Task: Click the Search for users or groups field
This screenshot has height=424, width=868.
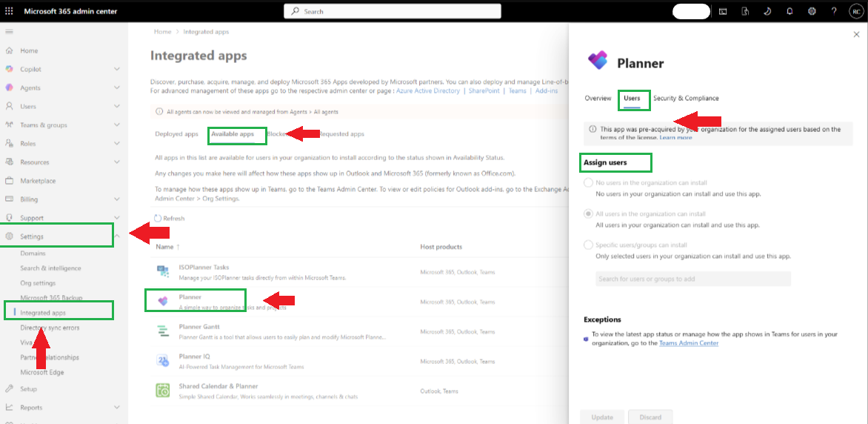Action: pyautogui.click(x=693, y=279)
